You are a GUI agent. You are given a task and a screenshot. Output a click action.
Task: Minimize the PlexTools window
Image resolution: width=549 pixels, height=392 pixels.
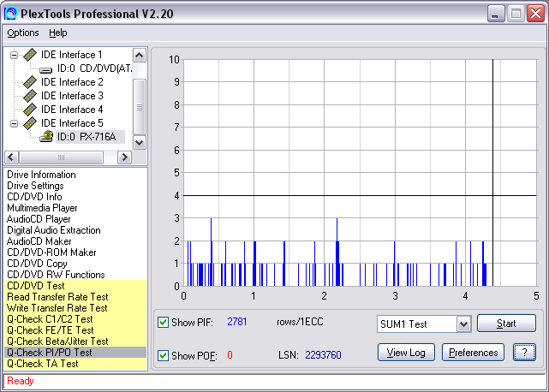click(x=495, y=14)
